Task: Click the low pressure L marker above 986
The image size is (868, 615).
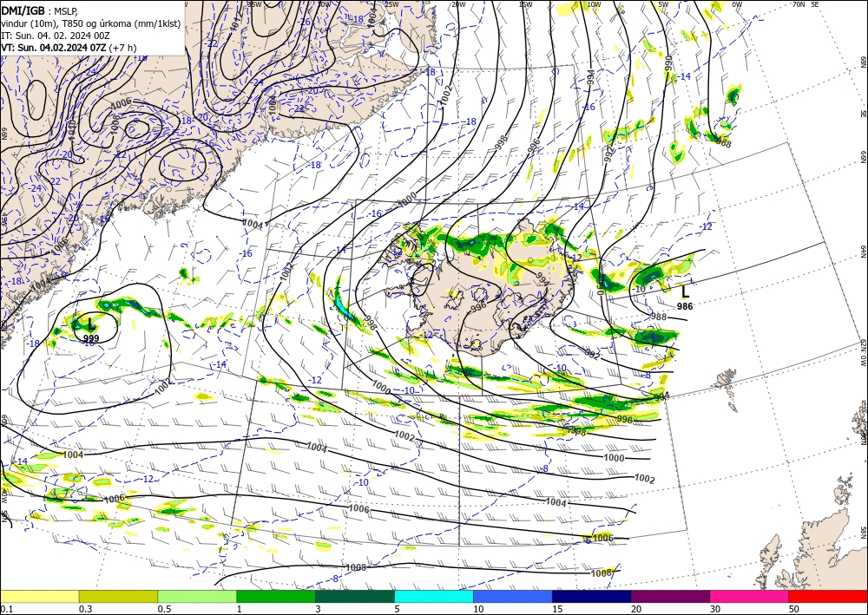Action: [x=685, y=291]
